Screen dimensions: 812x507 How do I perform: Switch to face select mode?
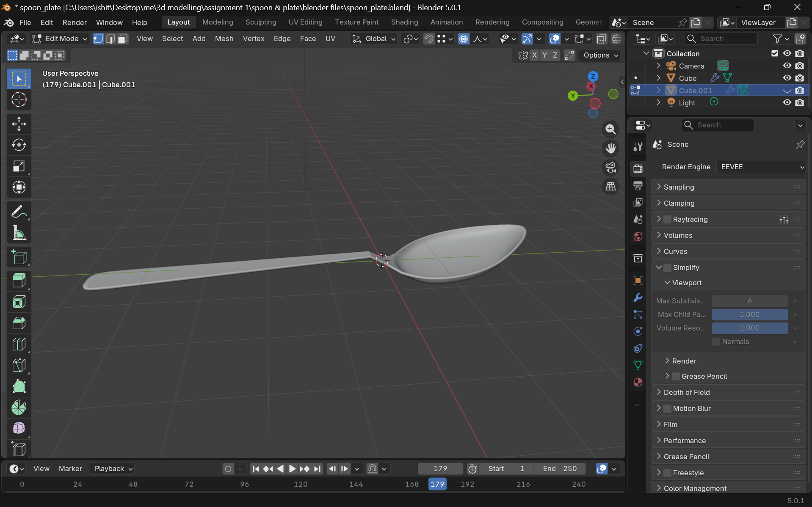[x=123, y=39]
